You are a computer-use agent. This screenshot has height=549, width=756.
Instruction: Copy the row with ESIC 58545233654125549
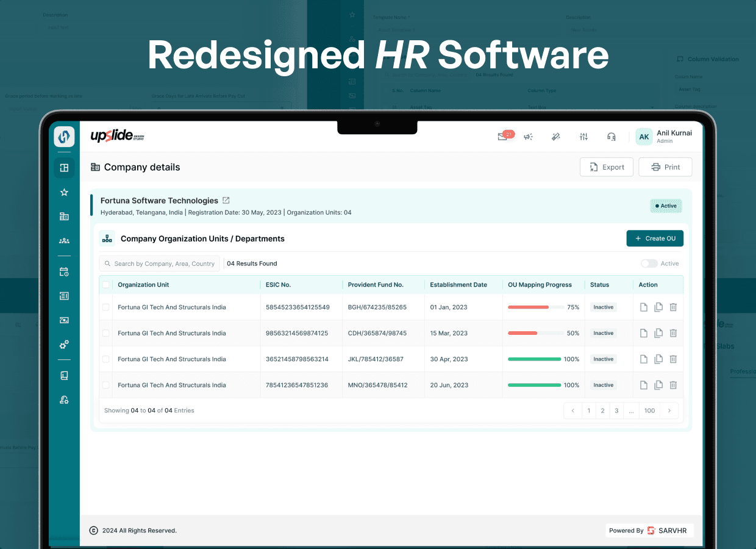click(658, 307)
